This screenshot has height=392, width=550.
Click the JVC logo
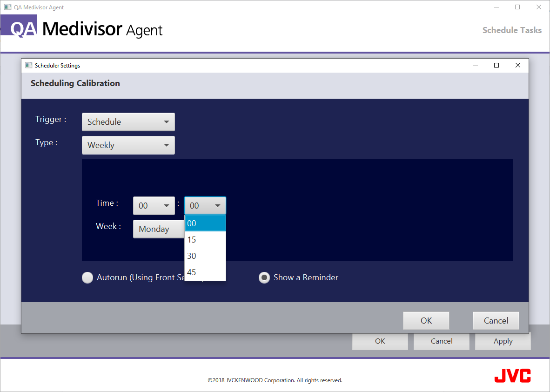coord(512,376)
